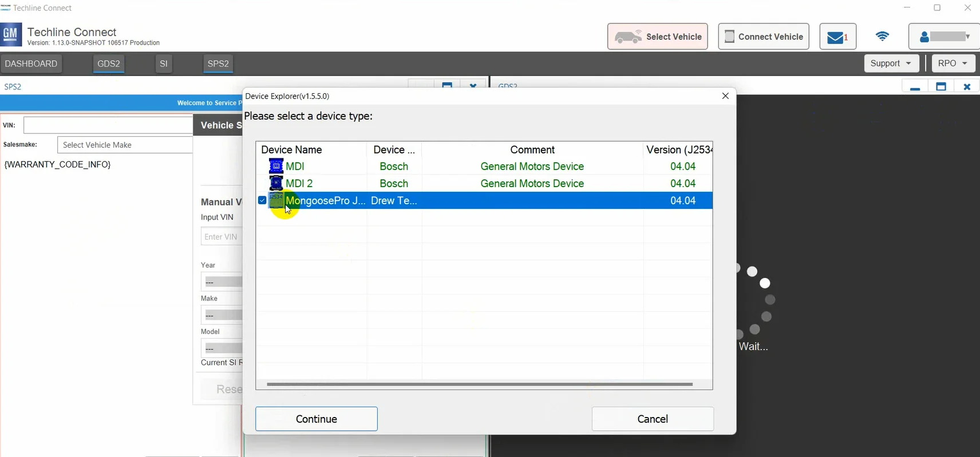The width and height of the screenshot is (980, 457).
Task: Open the user account dropdown
Action: [943, 37]
